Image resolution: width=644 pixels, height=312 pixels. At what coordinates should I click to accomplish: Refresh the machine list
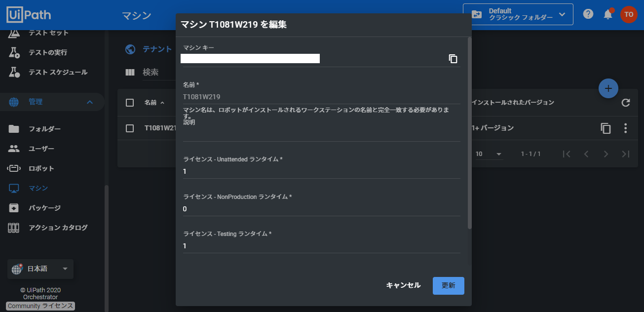coord(626,103)
